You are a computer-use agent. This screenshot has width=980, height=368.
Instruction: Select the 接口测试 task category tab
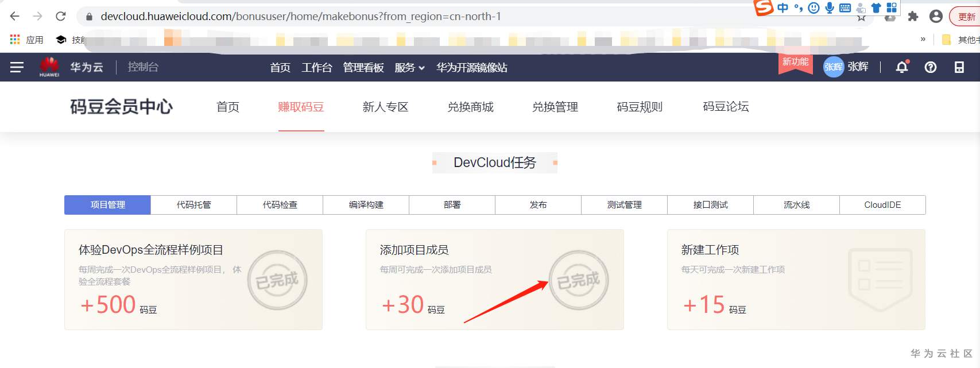point(711,205)
